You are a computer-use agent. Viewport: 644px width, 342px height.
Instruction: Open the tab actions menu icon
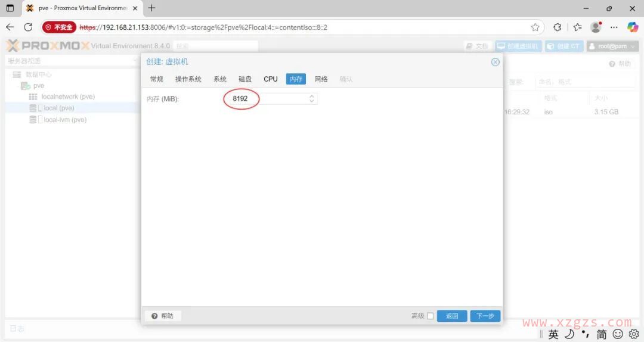[10, 8]
